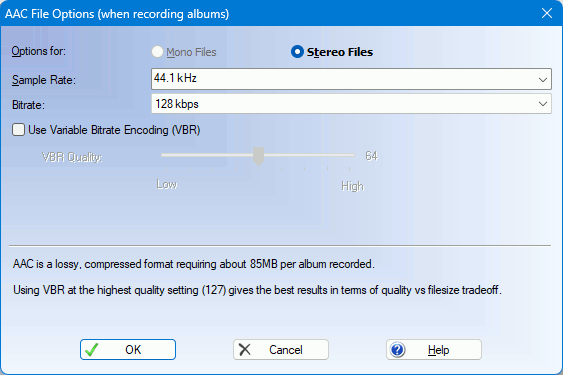
Task: Open Help for AAC options
Action: click(434, 349)
